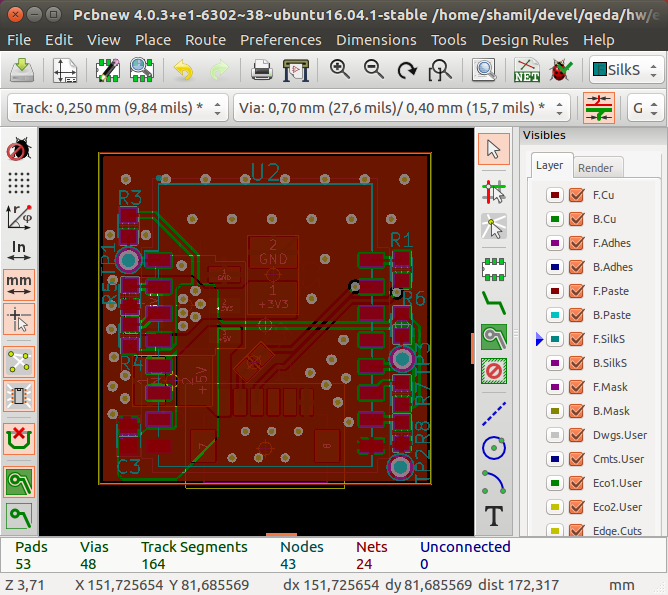This screenshot has width=668, height=595.
Task: Toggle auto delete old track
Action: click(19, 439)
